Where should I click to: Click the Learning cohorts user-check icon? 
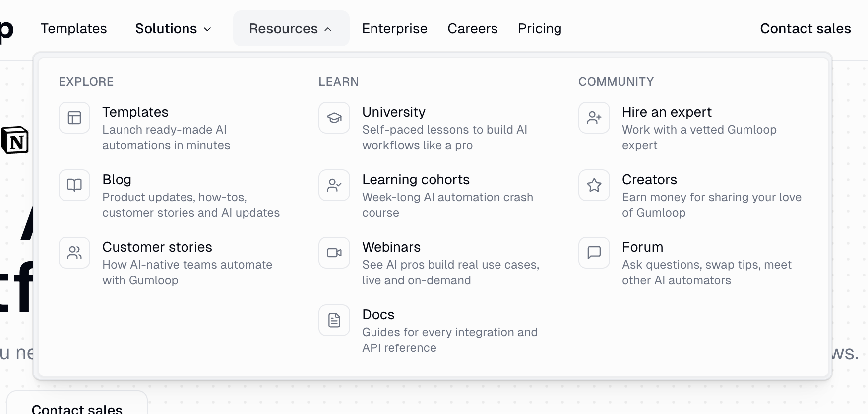click(x=334, y=185)
